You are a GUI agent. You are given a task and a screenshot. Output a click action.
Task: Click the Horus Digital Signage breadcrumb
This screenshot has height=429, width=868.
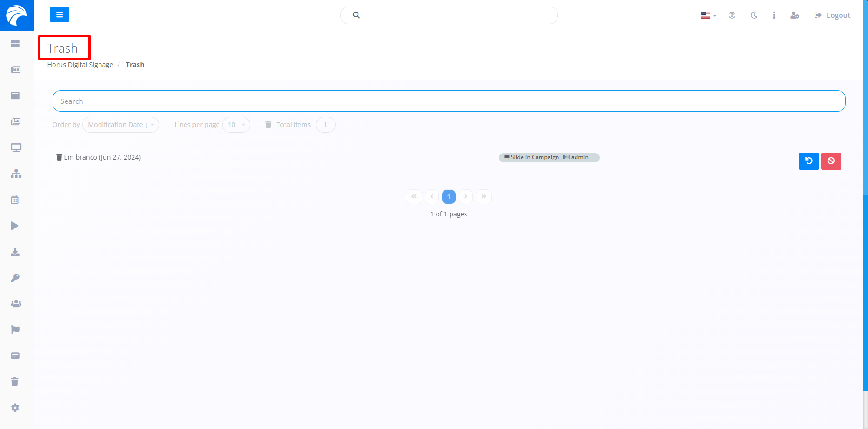pyautogui.click(x=80, y=65)
